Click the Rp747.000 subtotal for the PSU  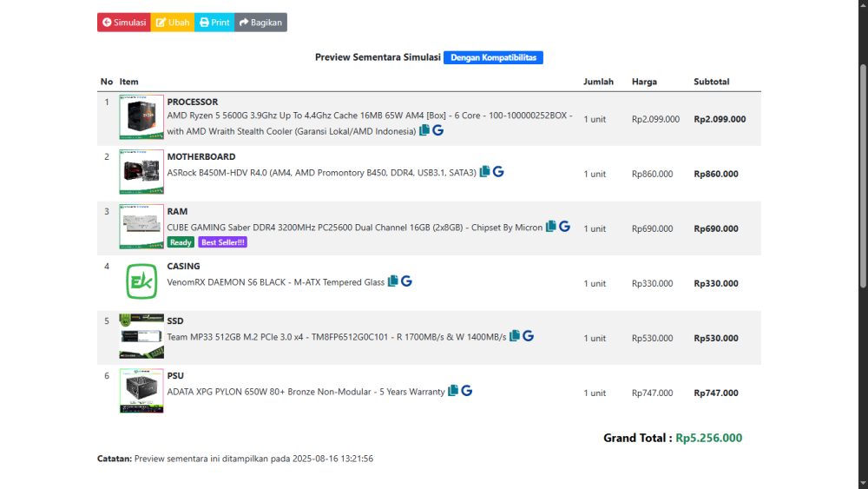point(716,393)
